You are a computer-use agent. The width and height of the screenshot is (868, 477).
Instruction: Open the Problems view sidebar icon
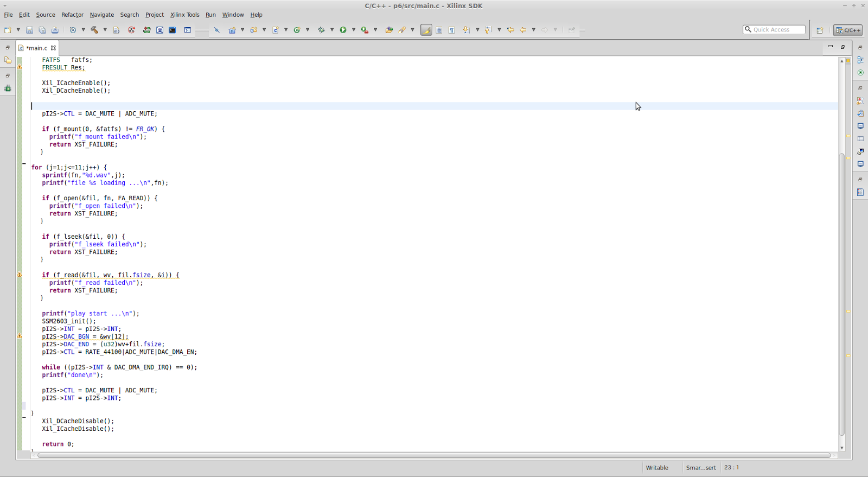click(860, 101)
